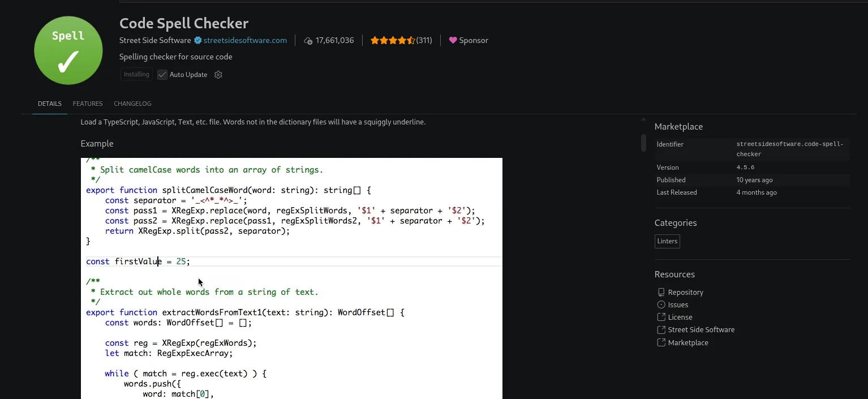Open the streetsidesoftware.com link
This screenshot has width=868, height=399.
245,40
